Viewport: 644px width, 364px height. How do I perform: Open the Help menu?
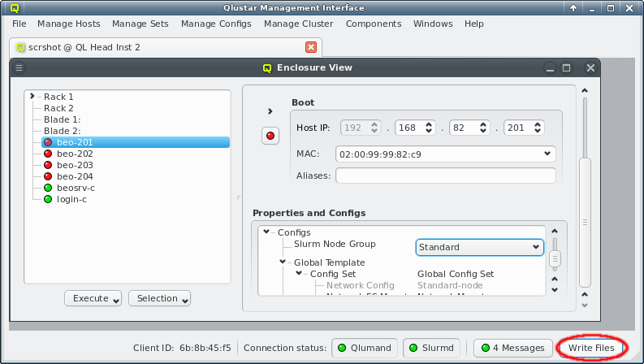point(474,24)
